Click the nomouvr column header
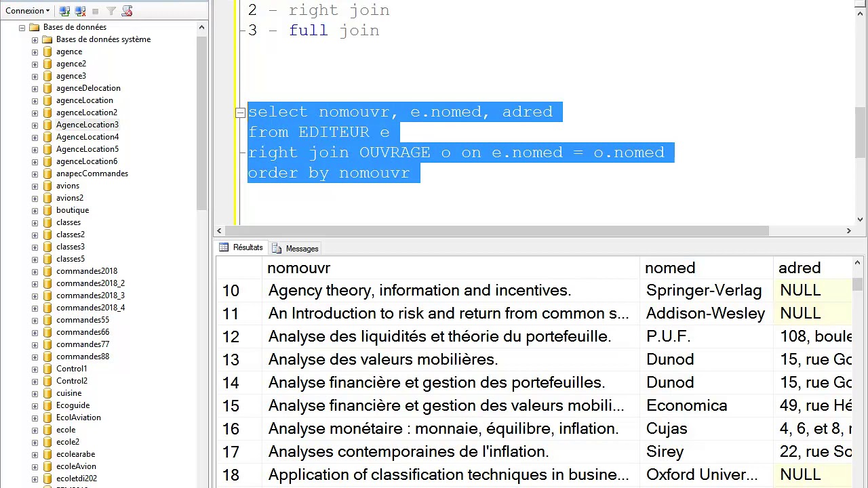This screenshot has height=488, width=868. click(450, 268)
